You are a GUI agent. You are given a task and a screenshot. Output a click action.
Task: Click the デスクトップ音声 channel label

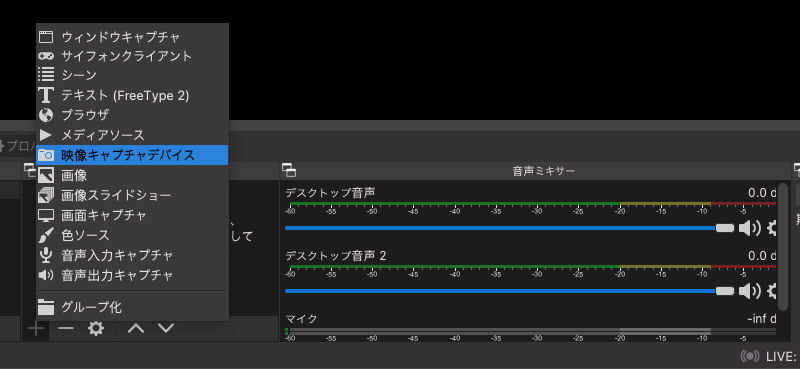330,193
